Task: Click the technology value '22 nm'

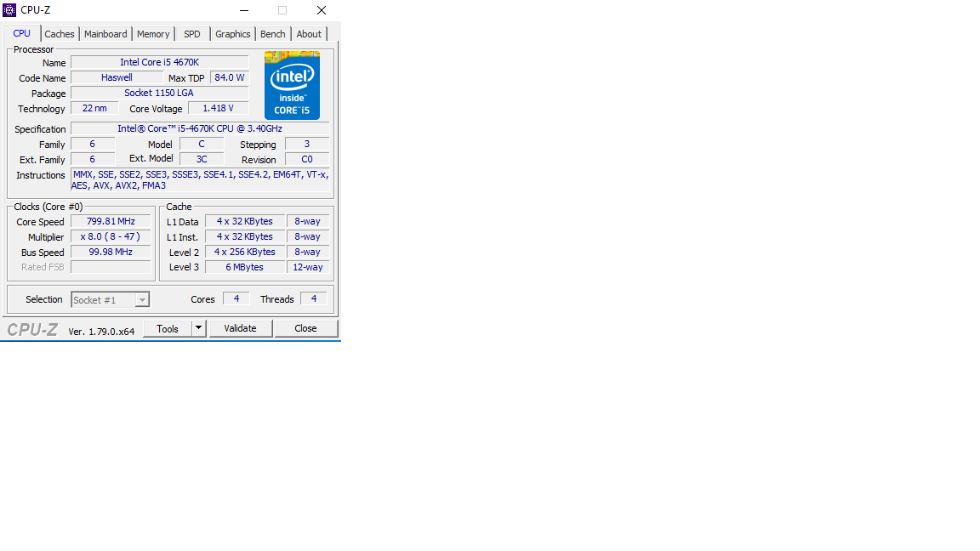Action: [94, 108]
